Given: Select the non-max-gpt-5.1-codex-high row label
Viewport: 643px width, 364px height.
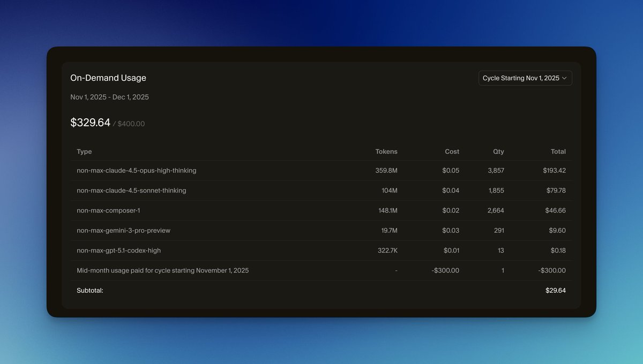Looking at the screenshot, I should [x=118, y=250].
